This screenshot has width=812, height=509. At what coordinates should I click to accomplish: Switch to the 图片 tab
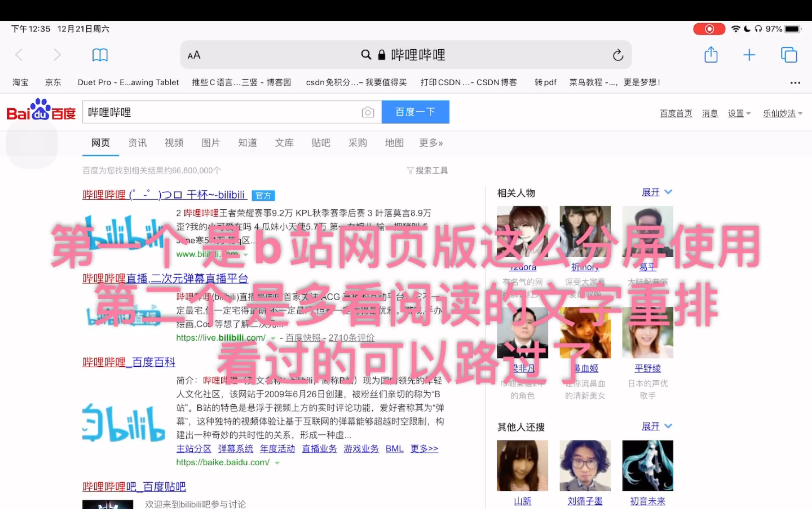pyautogui.click(x=211, y=143)
